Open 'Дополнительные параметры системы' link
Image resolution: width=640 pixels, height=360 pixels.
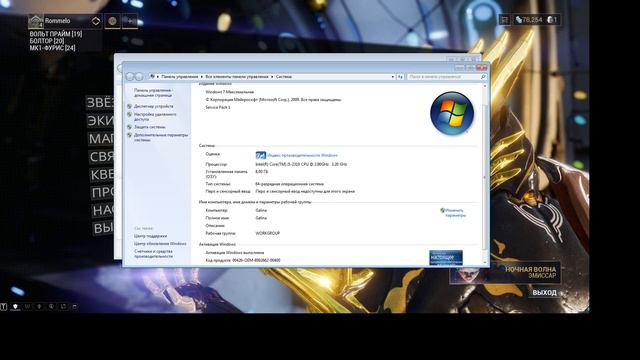(x=161, y=137)
